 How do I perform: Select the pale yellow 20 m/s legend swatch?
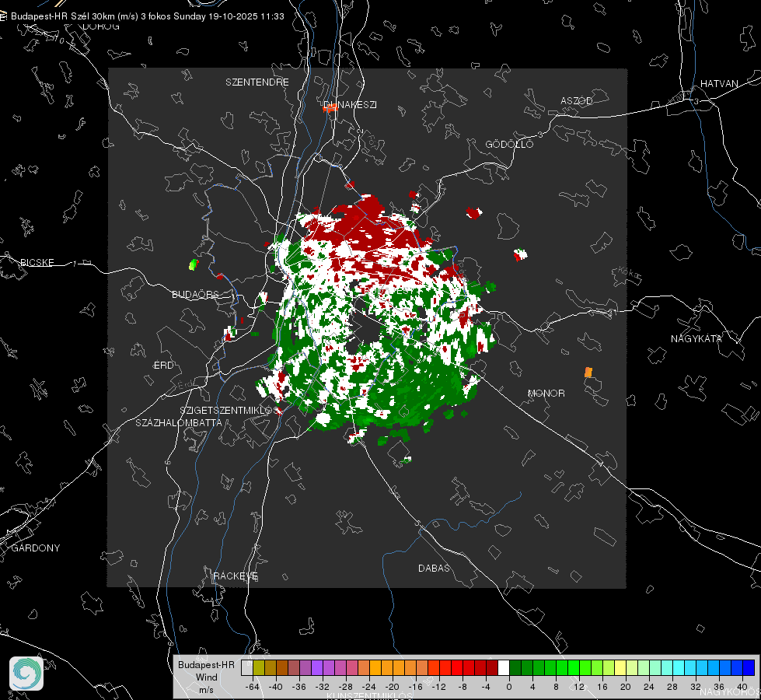pyautogui.click(x=620, y=668)
